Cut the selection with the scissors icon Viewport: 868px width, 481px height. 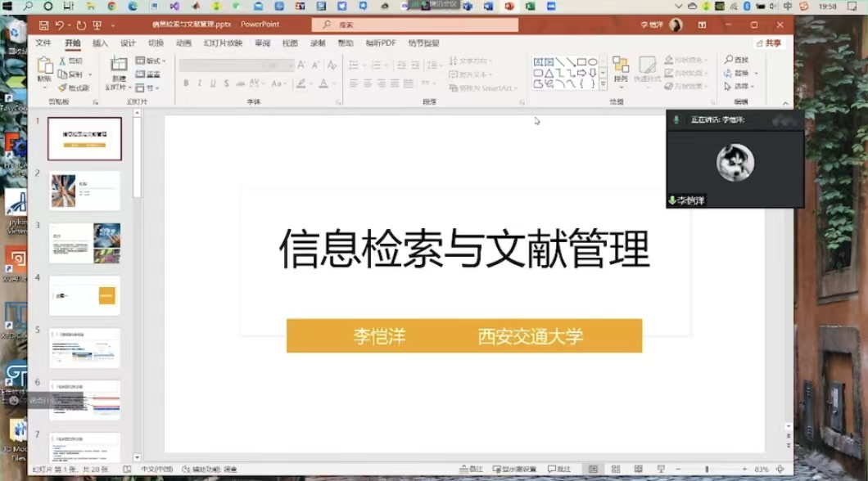click(62, 61)
